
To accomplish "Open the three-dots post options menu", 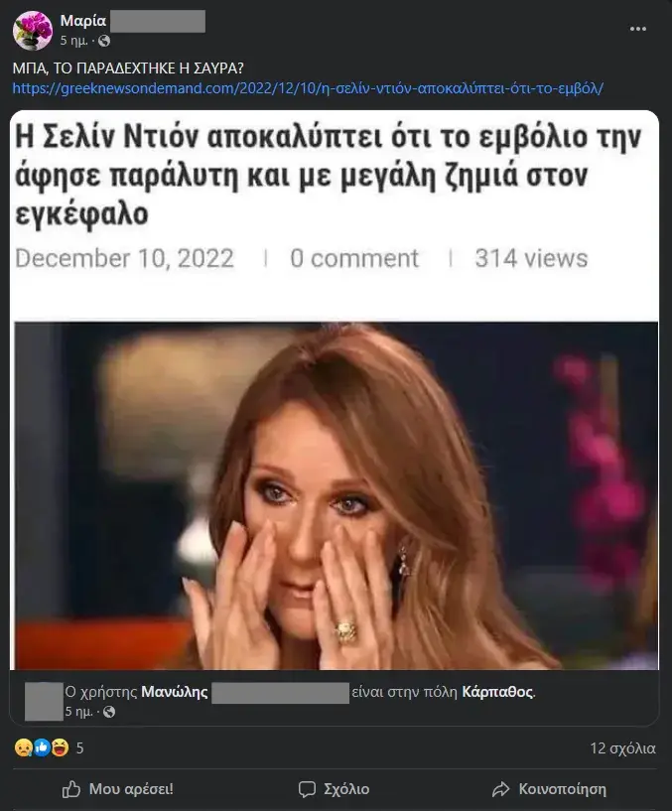I will pos(638,29).
